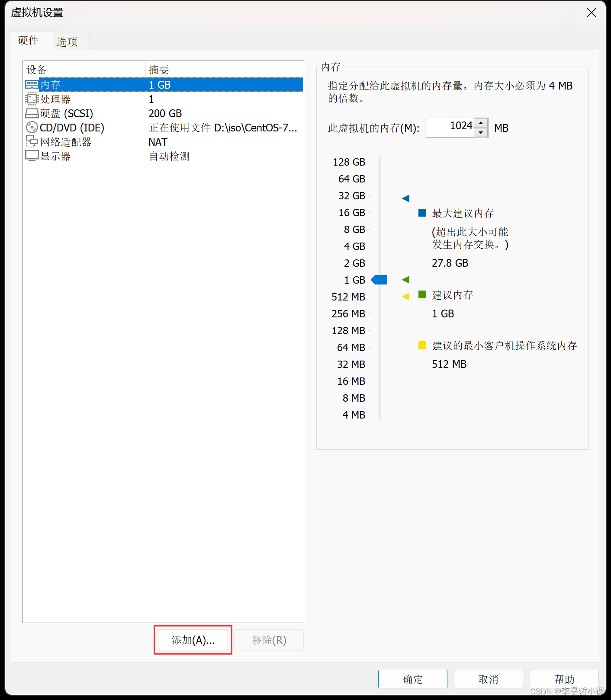
Task: Click the 512 MB scale label
Action: click(348, 297)
